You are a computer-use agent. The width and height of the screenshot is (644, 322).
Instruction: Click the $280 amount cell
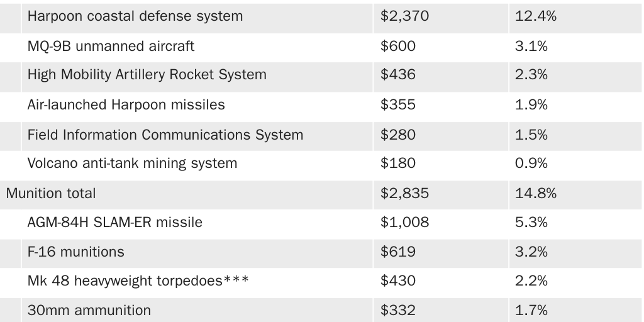pyautogui.click(x=397, y=135)
